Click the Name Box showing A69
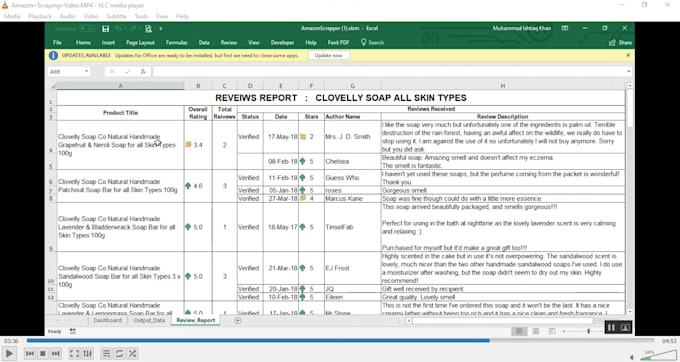 pyautogui.click(x=65, y=72)
